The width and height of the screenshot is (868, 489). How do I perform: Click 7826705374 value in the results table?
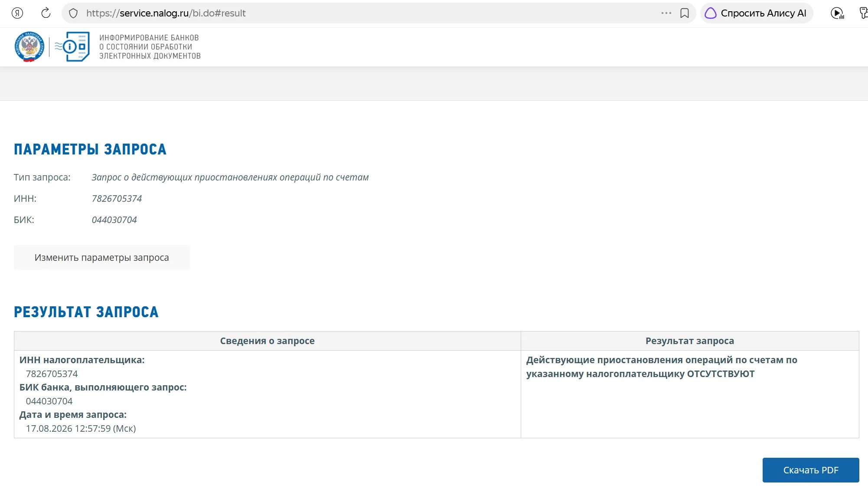(52, 374)
